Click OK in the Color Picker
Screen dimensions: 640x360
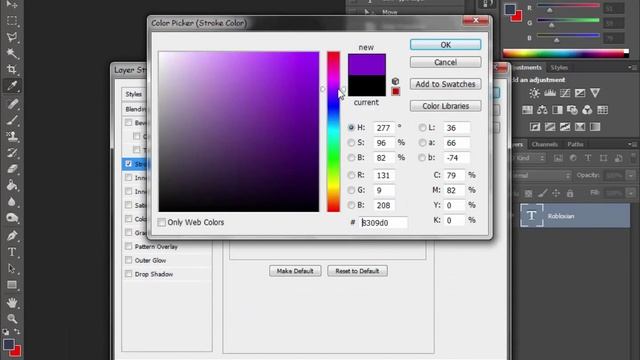[x=445, y=44]
